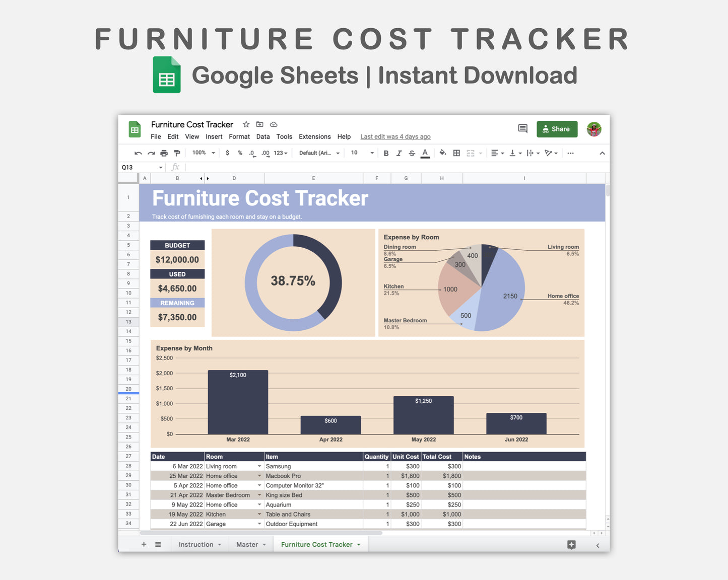Screen dimensions: 728x580
Task: Star the Furniture Cost Tracker document
Action: point(246,124)
